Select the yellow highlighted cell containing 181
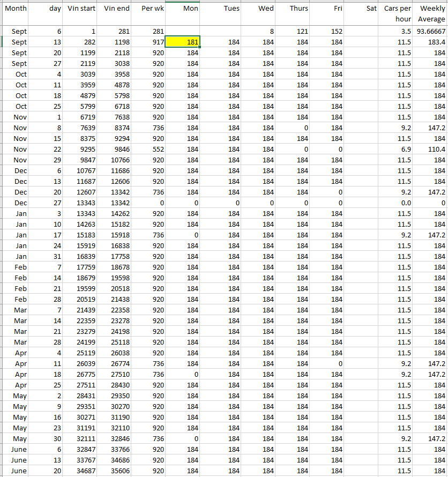The height and width of the screenshot is (477, 448). click(x=183, y=42)
